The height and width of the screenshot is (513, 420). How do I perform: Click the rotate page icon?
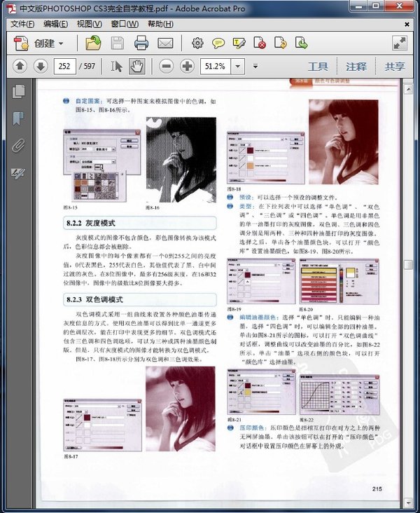[281, 43]
